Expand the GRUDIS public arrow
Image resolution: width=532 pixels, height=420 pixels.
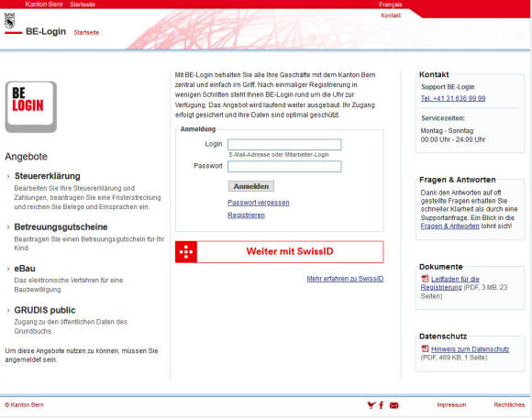coord(8,311)
